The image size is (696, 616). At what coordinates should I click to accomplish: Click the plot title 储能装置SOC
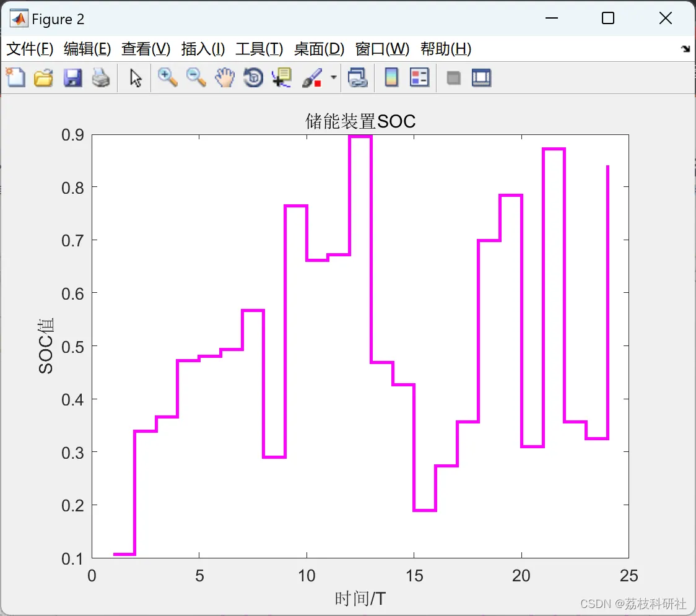360,121
